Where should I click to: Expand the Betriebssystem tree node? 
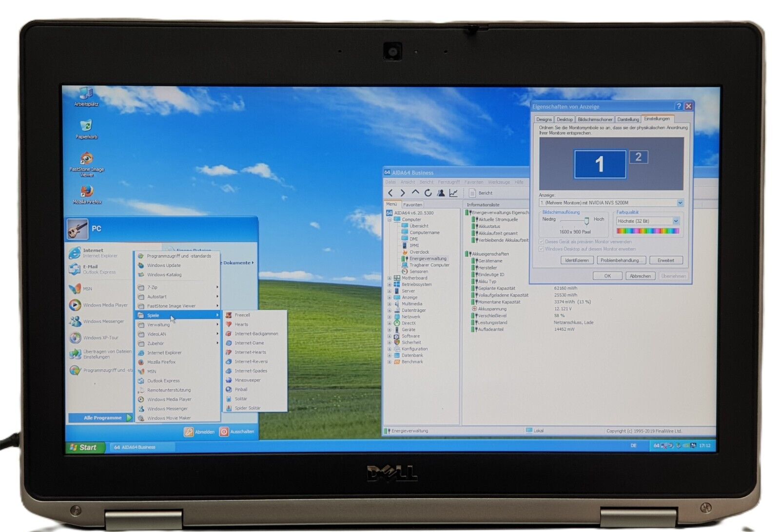[390, 285]
